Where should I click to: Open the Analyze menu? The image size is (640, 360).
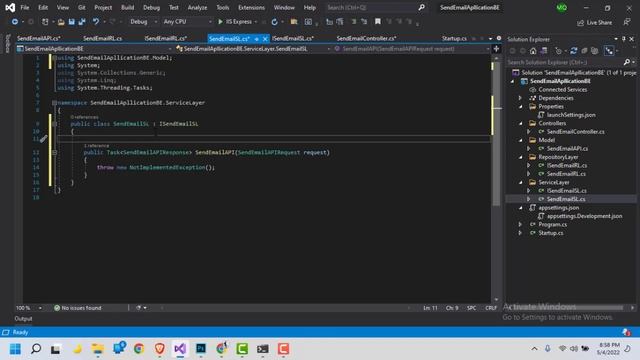click(x=197, y=7)
